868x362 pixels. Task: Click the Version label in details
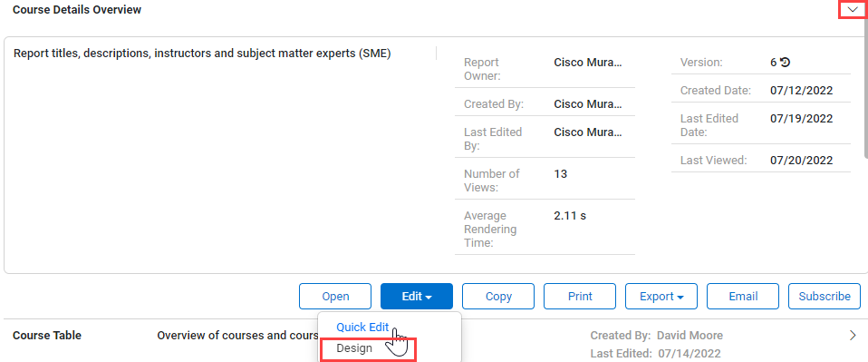coord(701,63)
